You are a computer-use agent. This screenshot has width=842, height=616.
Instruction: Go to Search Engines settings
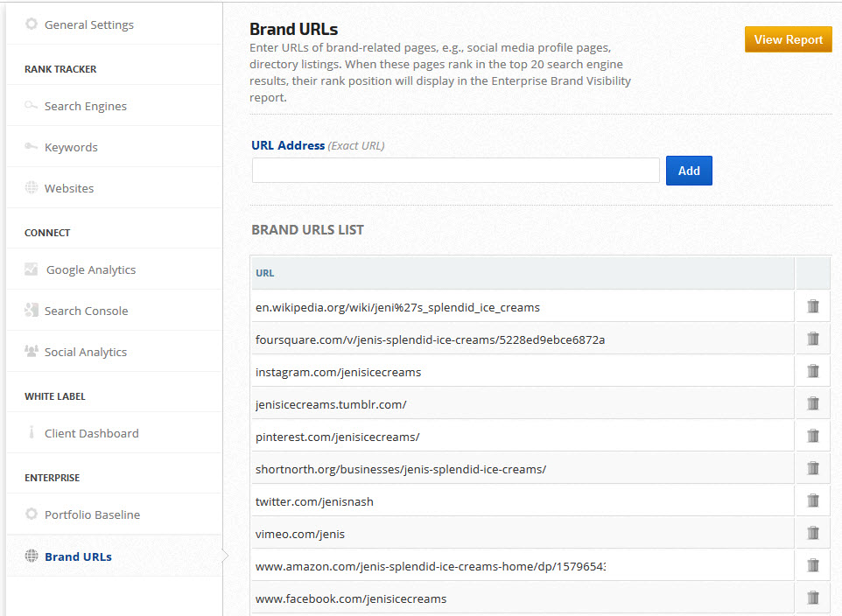(85, 106)
